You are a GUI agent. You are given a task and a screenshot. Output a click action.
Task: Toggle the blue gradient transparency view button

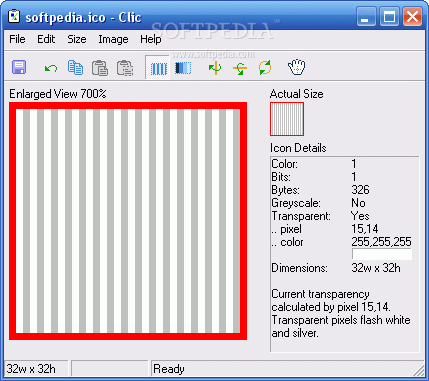point(183,68)
